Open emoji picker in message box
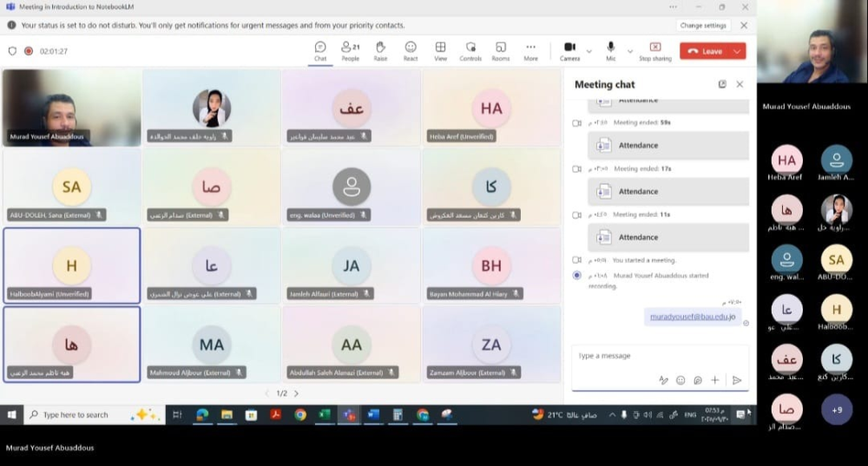This screenshot has width=868, height=466. click(x=681, y=380)
